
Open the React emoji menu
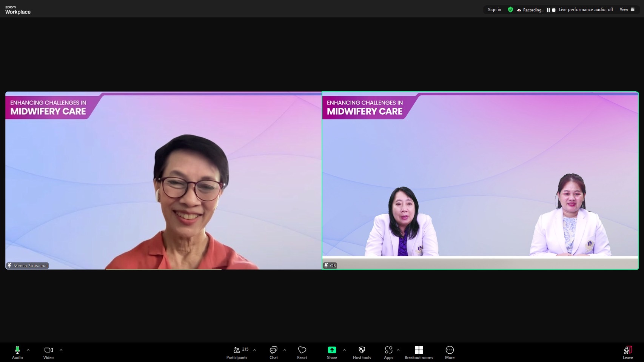pyautogui.click(x=302, y=352)
